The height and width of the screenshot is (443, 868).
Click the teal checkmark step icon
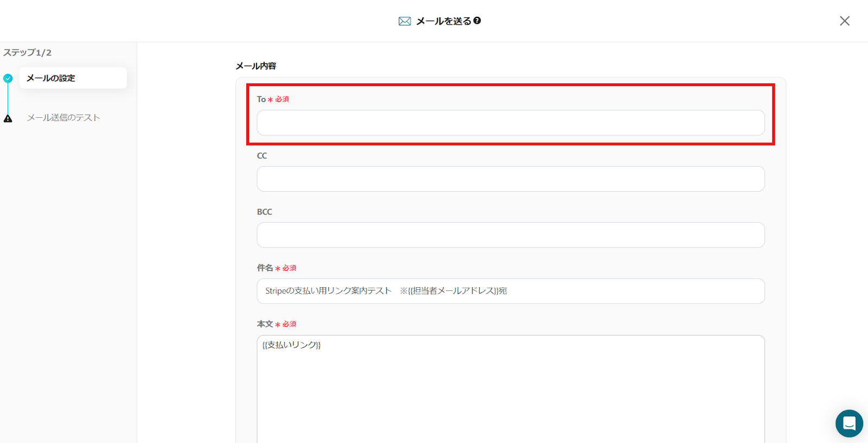8,78
